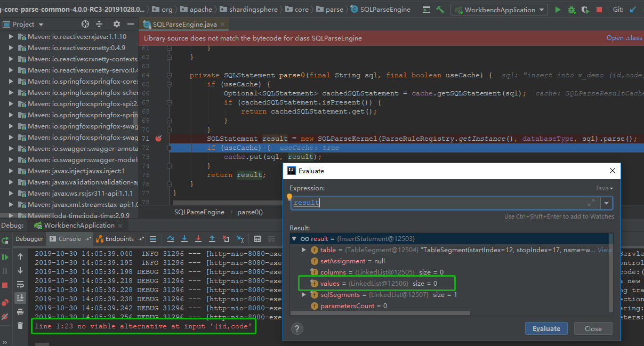Click the Result panel vertical scrollbar
This screenshot has width=644, height=346.
click(611, 272)
